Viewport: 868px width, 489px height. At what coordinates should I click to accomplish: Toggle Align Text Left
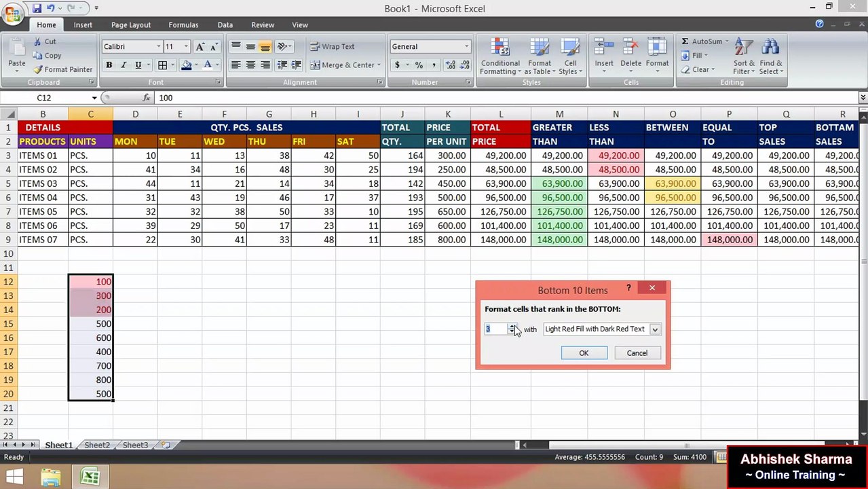pyautogui.click(x=235, y=65)
